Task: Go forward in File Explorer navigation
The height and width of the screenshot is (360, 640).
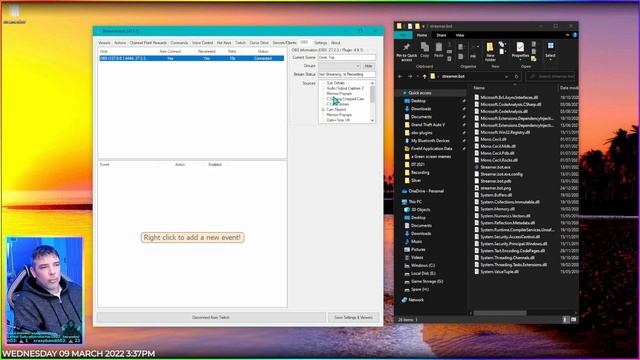Action: (410, 76)
